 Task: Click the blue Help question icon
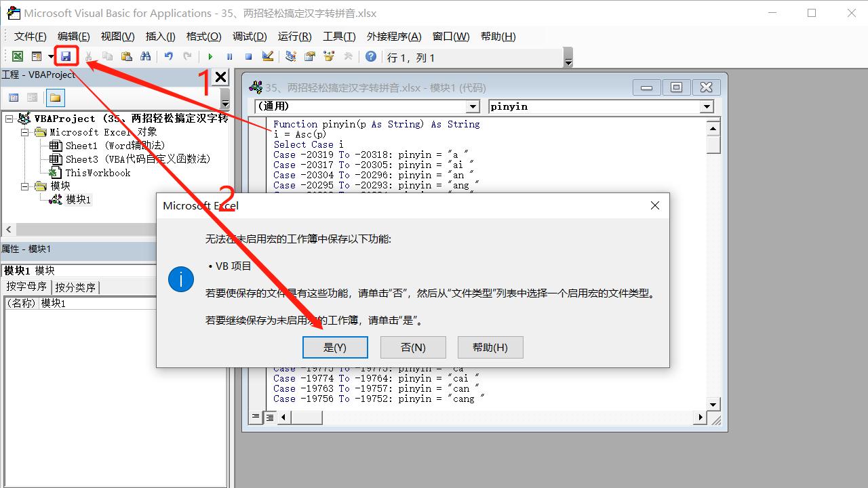[x=371, y=57]
